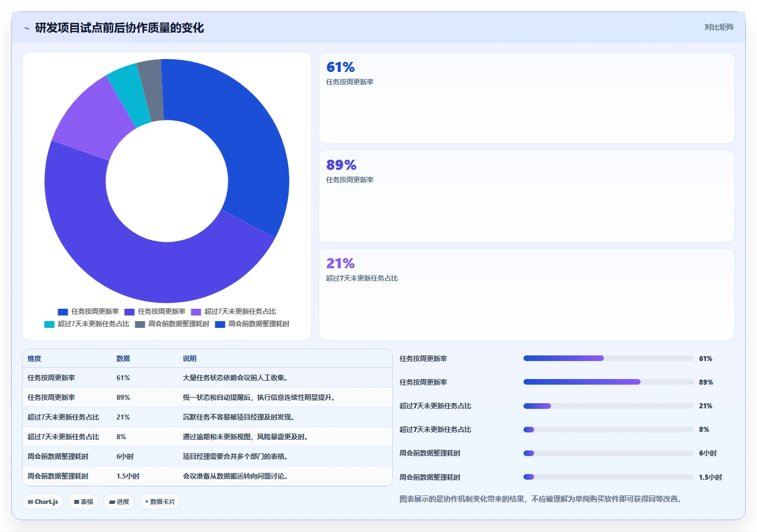The image size is (757, 532).
Task: Open the 61% 任务按周更新率 KPI card
Action: pos(527,98)
